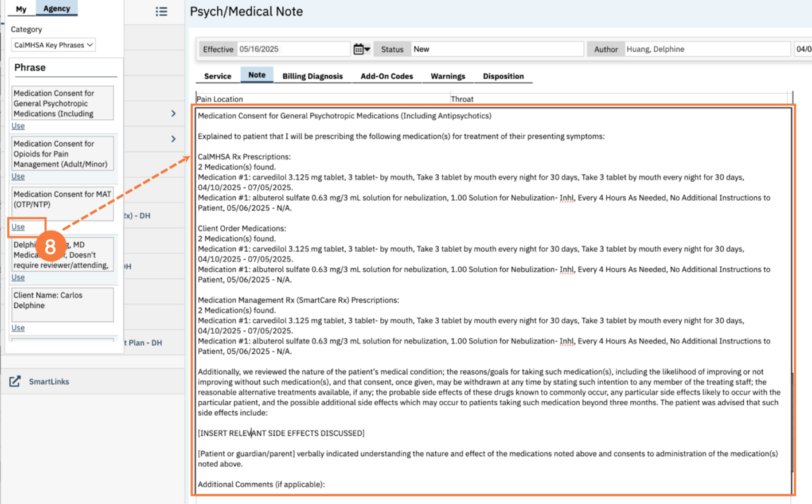
Task: Click the Additional Comments (if applicable) line
Action: coord(261,485)
